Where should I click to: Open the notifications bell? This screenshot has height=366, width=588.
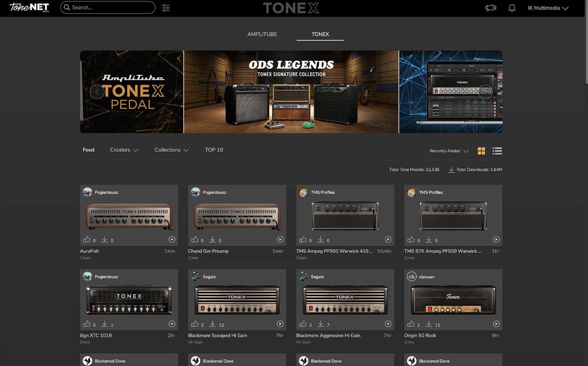[512, 8]
